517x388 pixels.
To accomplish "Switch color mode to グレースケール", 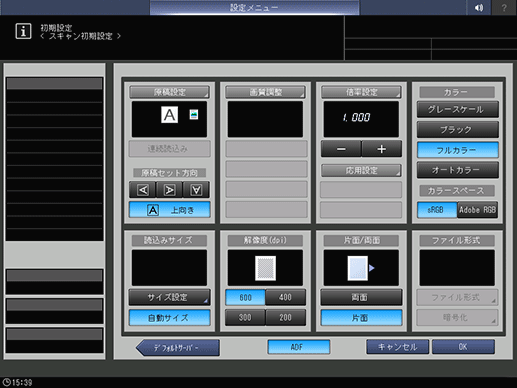I will (x=458, y=109).
